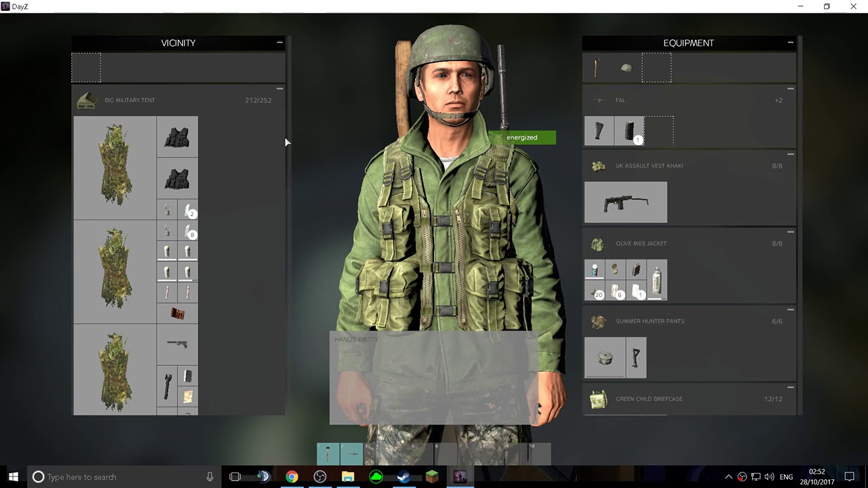
Task: Pick the upper black tactical vest
Action: [178, 137]
